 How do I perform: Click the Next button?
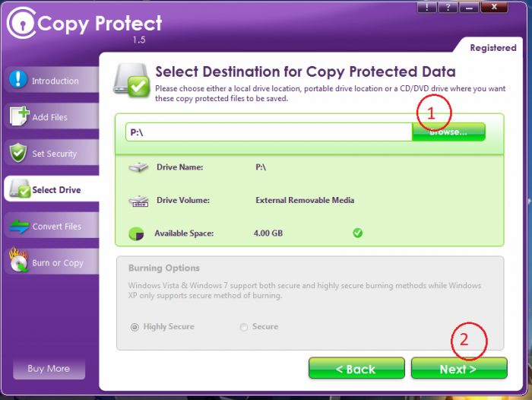coord(458,369)
